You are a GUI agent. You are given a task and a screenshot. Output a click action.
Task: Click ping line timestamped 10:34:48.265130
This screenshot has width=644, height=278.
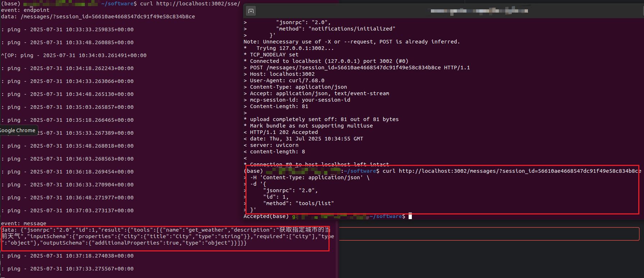coord(68,94)
